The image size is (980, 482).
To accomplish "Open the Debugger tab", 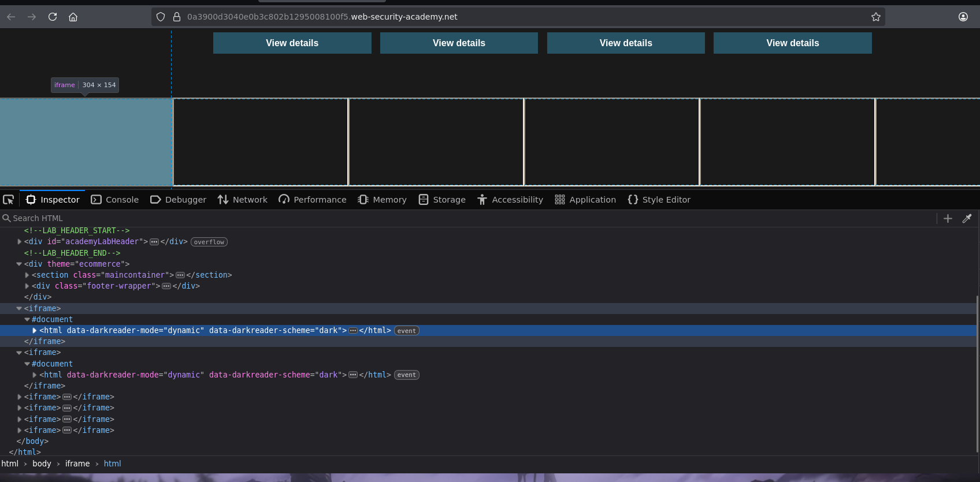I will (178, 200).
